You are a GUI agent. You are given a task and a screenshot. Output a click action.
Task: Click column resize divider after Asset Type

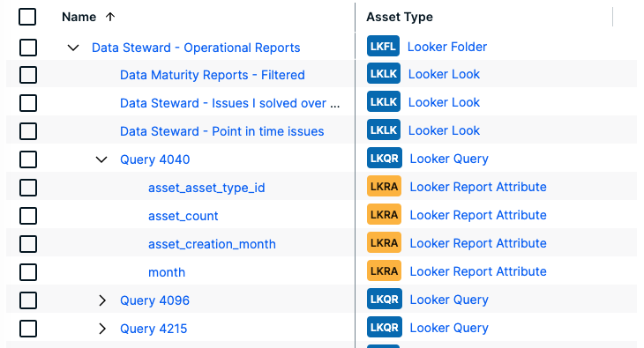[x=612, y=17]
